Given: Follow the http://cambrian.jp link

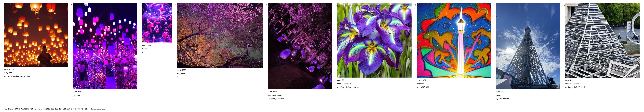Looking at the screenshot, I should (x=98, y=109).
